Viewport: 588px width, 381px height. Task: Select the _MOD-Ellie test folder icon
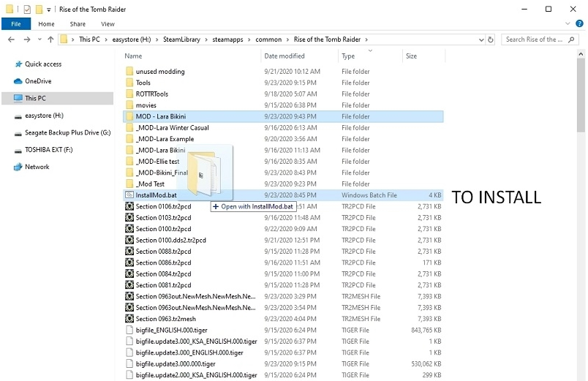click(129, 162)
